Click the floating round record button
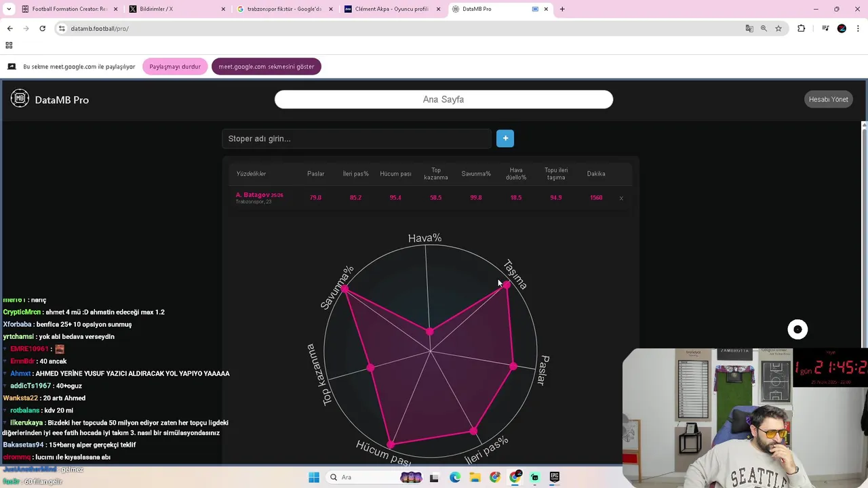 pos(797,329)
